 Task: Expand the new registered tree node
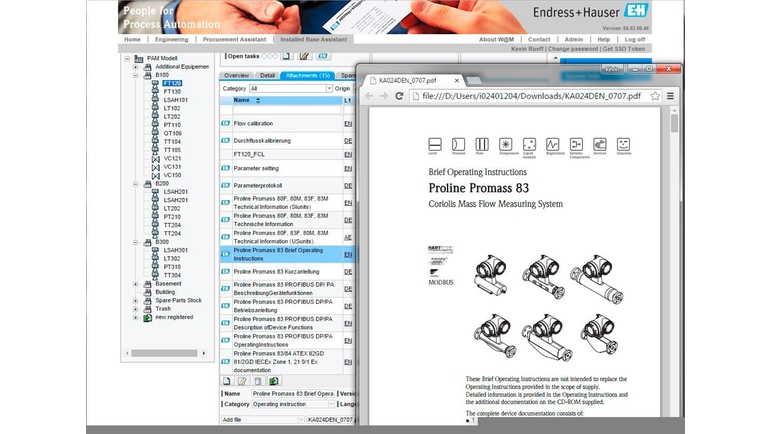point(135,318)
